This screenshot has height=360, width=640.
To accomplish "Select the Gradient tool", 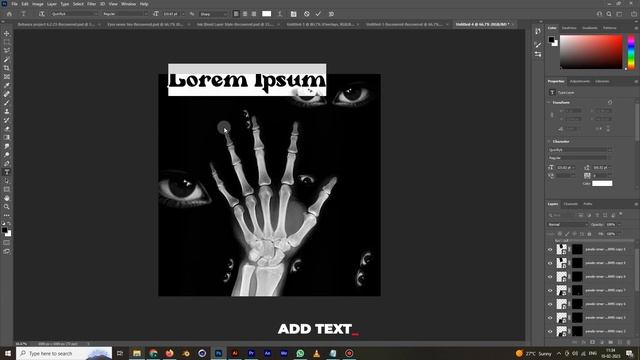I will pos(7,137).
